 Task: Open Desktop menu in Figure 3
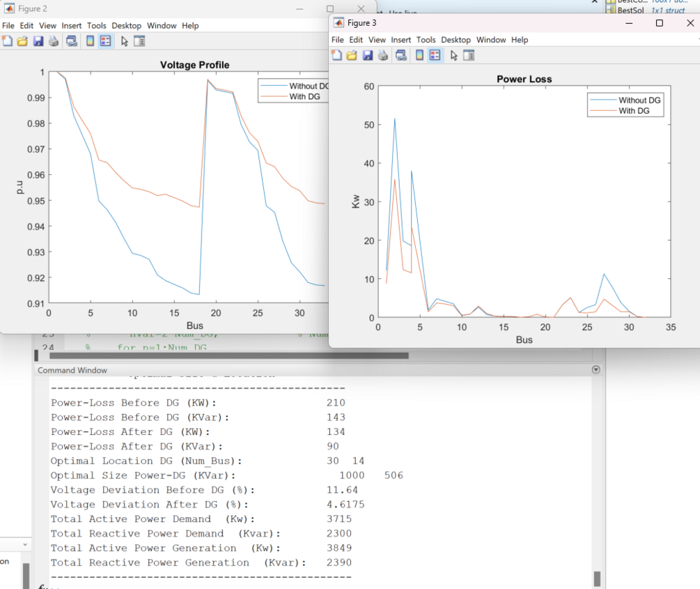click(456, 40)
